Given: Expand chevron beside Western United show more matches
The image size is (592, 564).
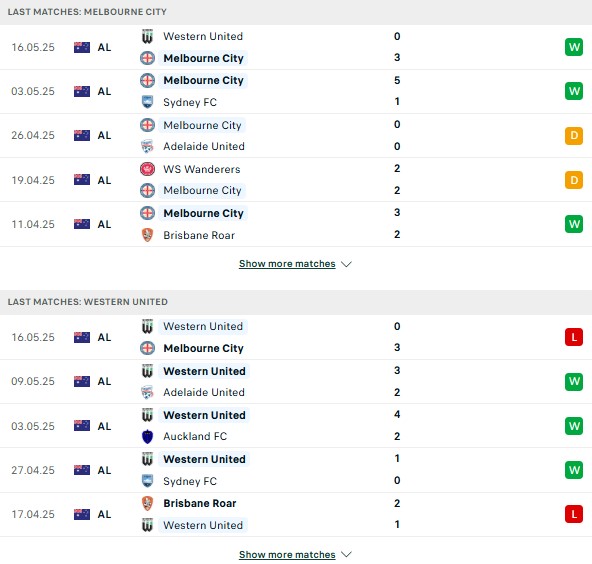Looking at the screenshot, I should tap(346, 555).
